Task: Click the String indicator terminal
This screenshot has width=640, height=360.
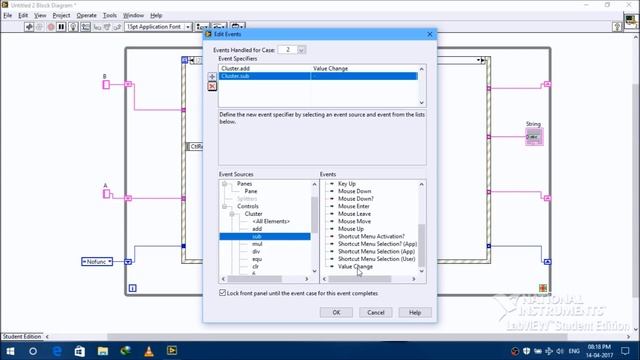Action: click(534, 137)
